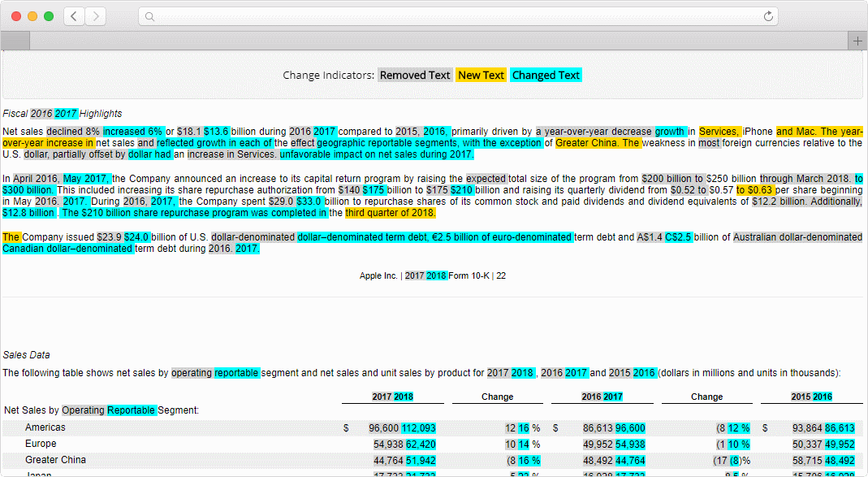The width and height of the screenshot is (868, 477).
Task: Click the Removed Text indicator label
Action: click(x=415, y=75)
